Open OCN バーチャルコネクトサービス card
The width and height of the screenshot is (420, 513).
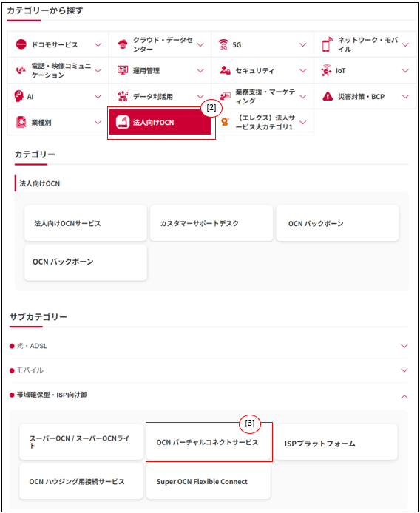[209, 442]
